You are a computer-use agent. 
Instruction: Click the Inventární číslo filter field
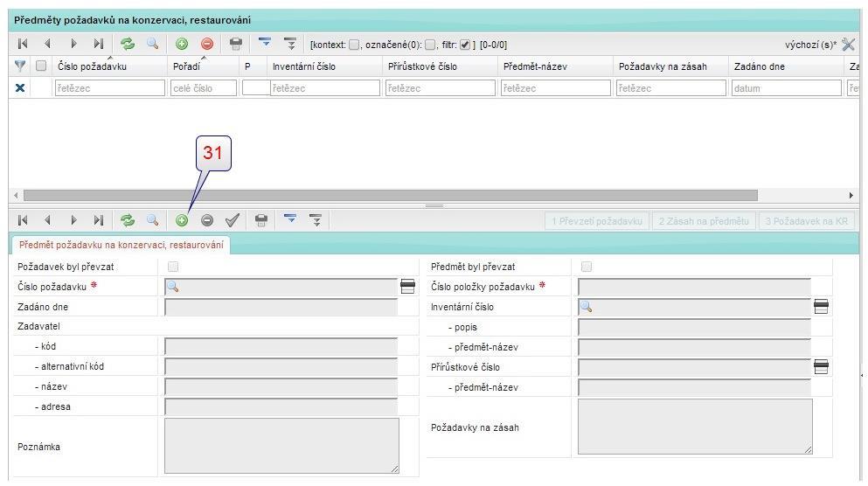pos(325,88)
